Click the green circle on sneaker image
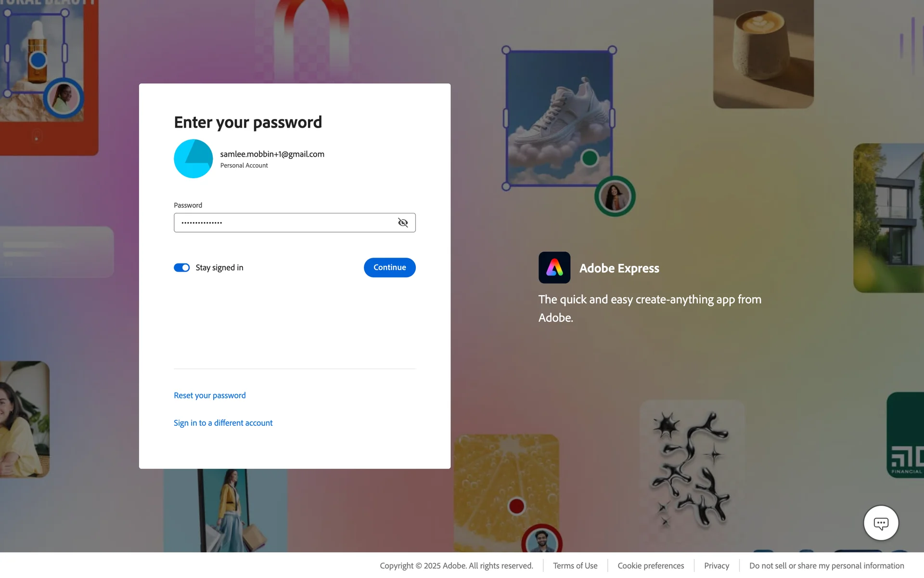This screenshot has height=578, width=924. 590,158
